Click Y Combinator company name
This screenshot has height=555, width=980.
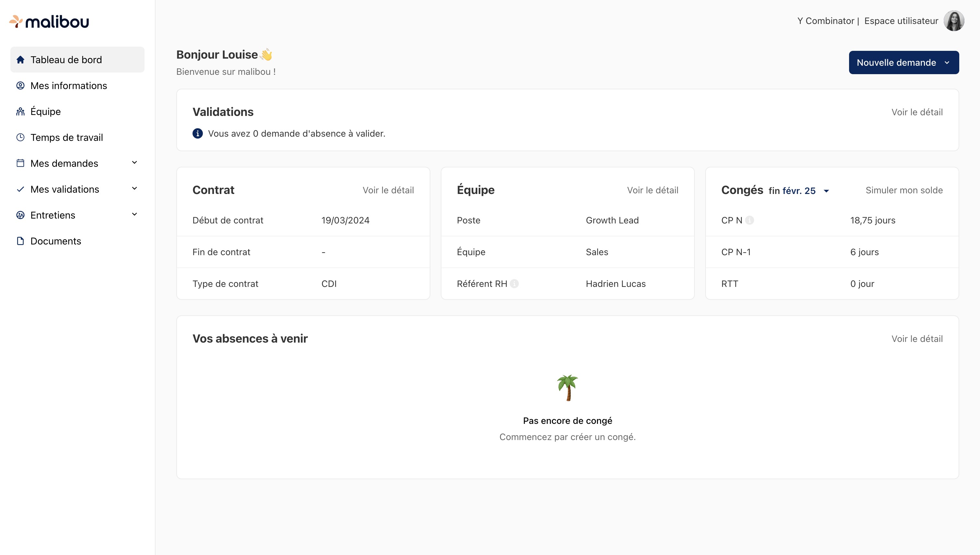pyautogui.click(x=825, y=21)
